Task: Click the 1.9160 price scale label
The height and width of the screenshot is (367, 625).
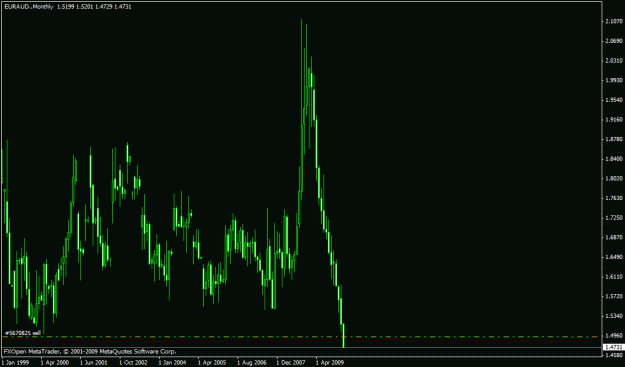Action: coord(614,120)
